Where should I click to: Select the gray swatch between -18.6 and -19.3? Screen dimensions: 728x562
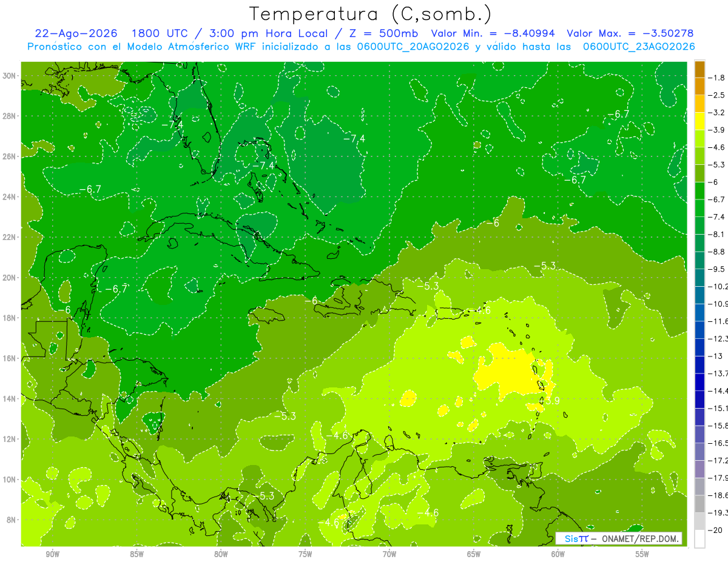coord(699,504)
